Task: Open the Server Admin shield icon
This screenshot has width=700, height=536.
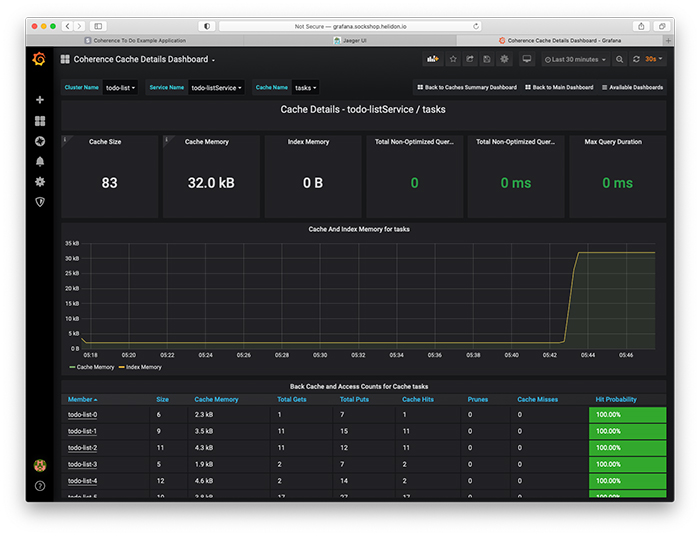Action: pyautogui.click(x=40, y=202)
